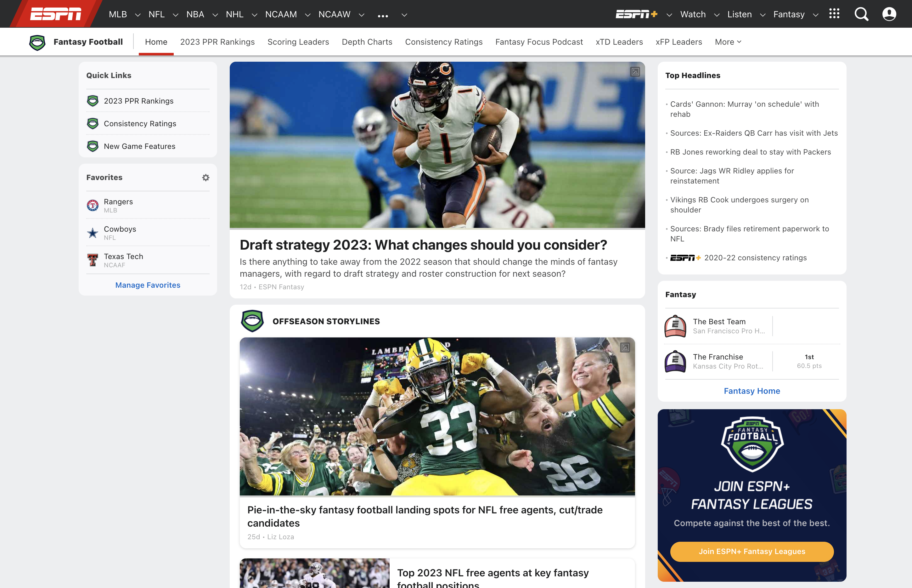
Task: Click the ESPN logo
Action: [56, 14]
